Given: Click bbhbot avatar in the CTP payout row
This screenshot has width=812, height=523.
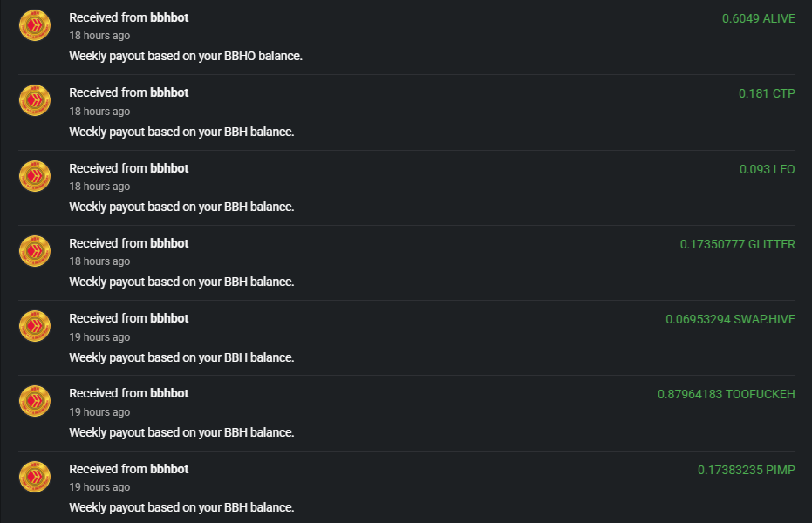Looking at the screenshot, I should pos(35,100).
